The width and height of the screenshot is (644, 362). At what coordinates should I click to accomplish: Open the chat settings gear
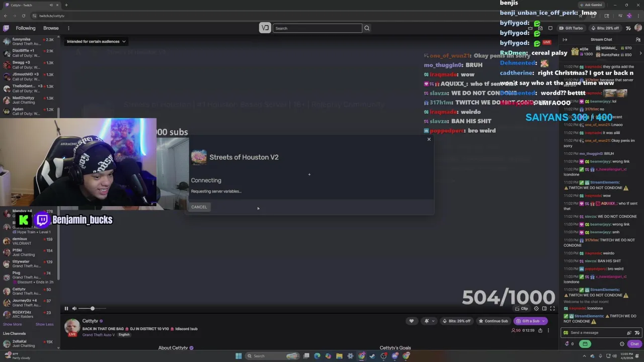(x=622, y=344)
